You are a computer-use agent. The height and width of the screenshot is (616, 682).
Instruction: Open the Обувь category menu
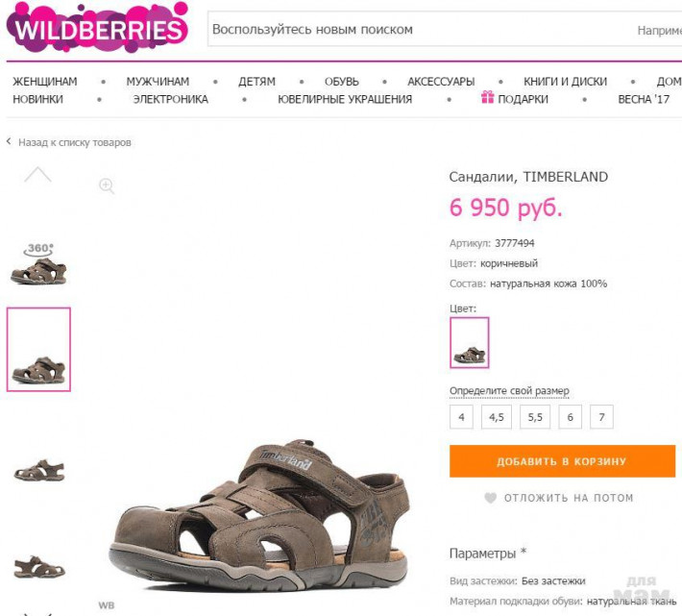click(x=341, y=82)
